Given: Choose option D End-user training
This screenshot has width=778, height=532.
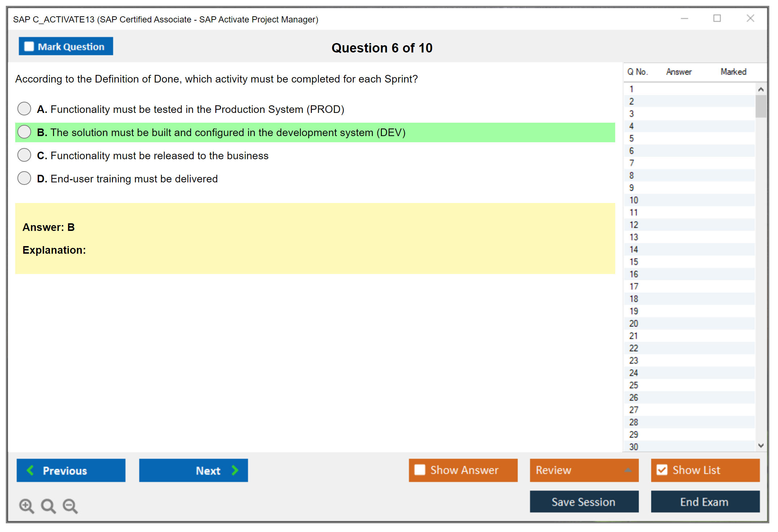Looking at the screenshot, I should coord(24,178).
